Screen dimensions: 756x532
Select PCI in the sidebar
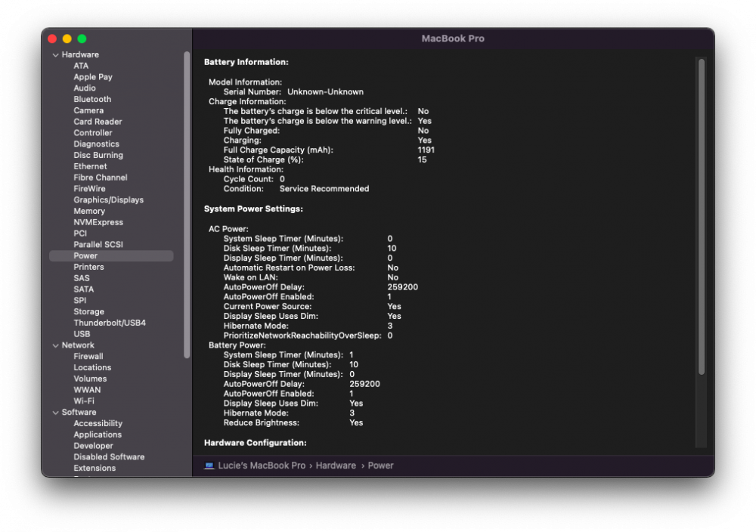pyautogui.click(x=80, y=234)
